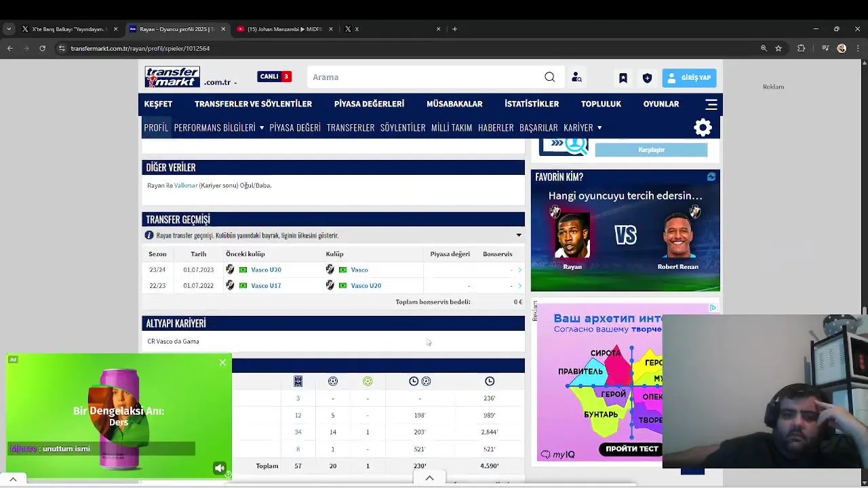Click the address bar URL
The height and width of the screenshot is (488, 868).
140,49
